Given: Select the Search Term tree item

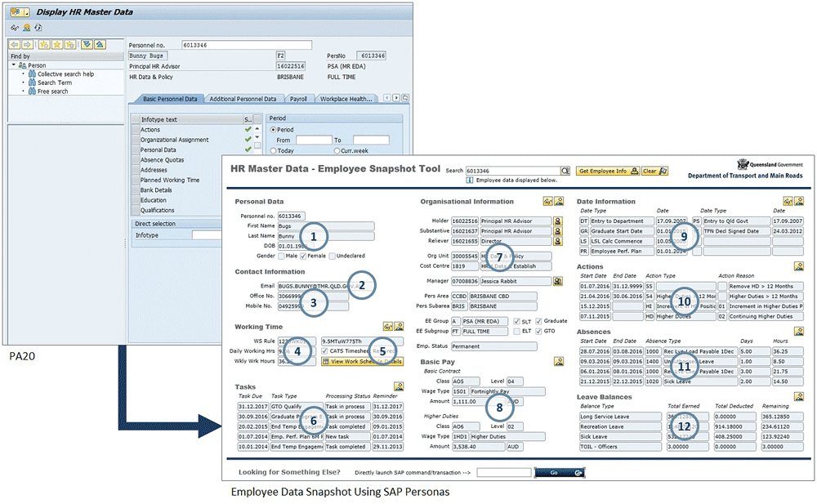Looking at the screenshot, I should [55, 83].
